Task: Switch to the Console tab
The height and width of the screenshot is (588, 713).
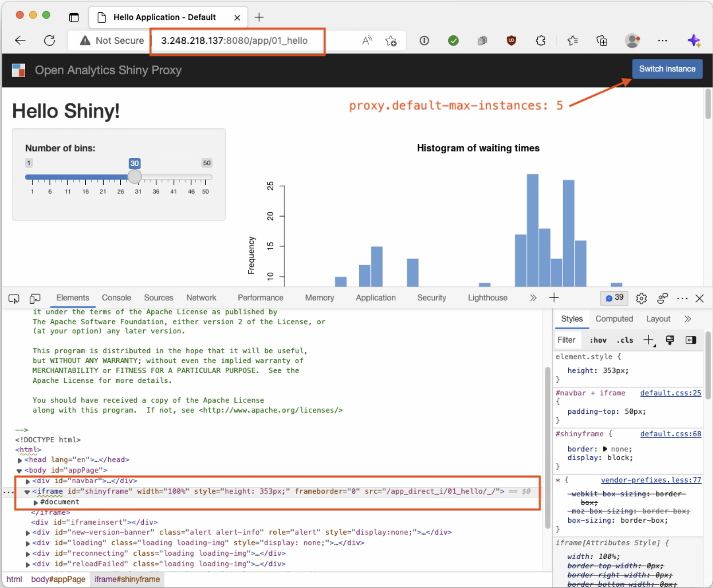Action: coord(116,298)
